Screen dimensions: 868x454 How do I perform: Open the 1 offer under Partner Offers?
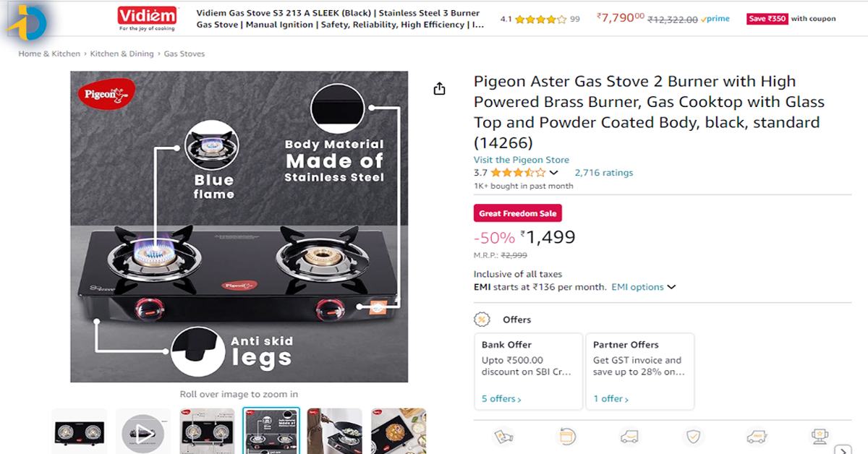[x=610, y=398]
